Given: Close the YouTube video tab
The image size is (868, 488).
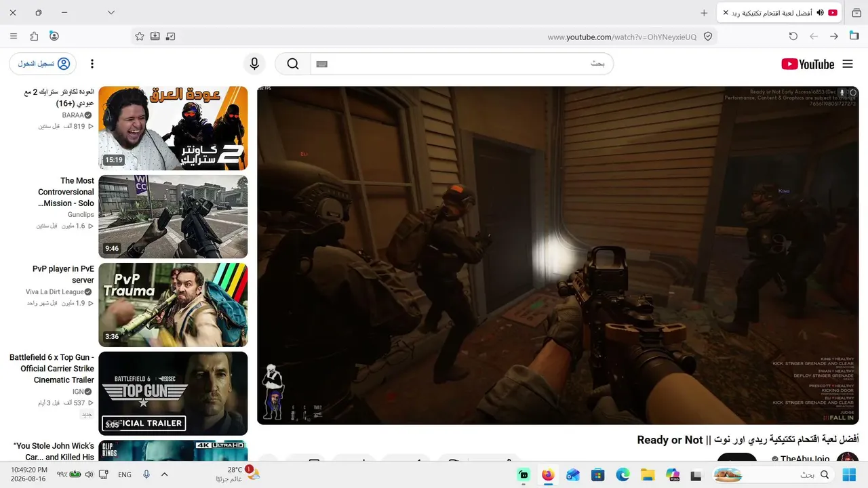Looking at the screenshot, I should click(x=726, y=13).
